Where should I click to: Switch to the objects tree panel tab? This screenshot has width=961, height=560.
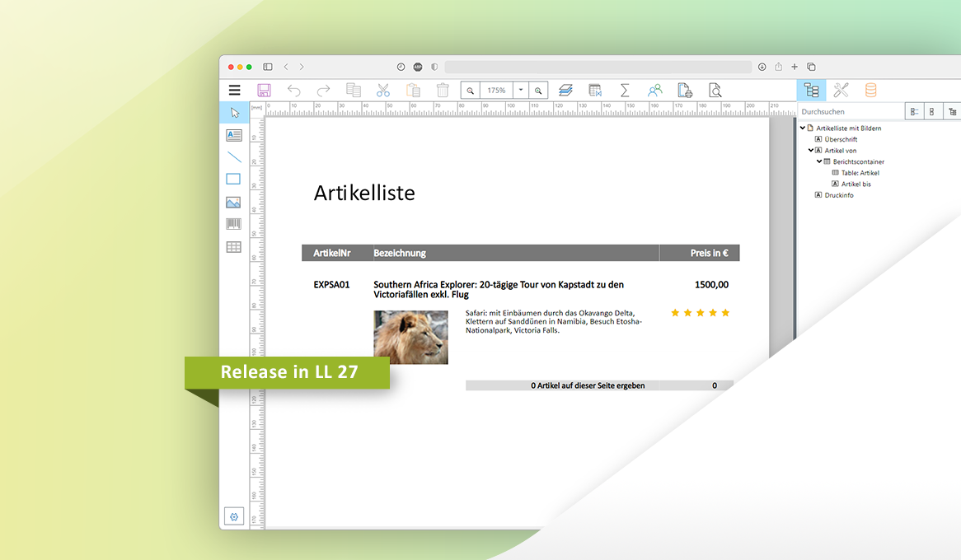click(x=812, y=90)
